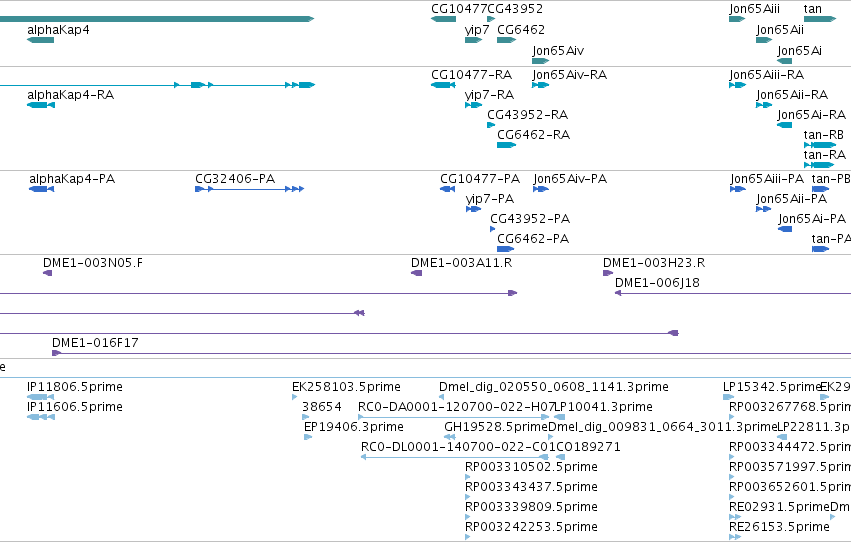Click the Jon65Aiv-PA protein label
Screen dimensions: 851x542
pyautogui.click(x=570, y=179)
